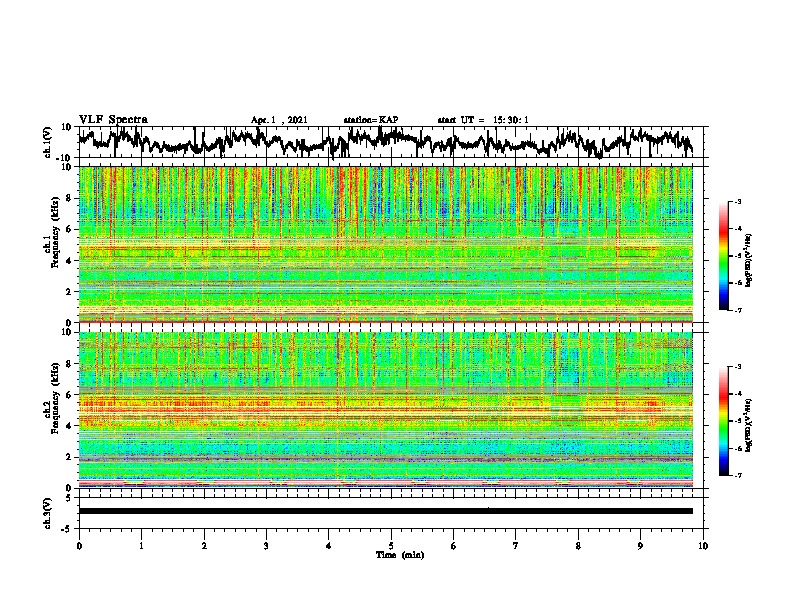
Task: Click the "2" kHz tick on ch.2 spectrogram
Action: coord(70,457)
